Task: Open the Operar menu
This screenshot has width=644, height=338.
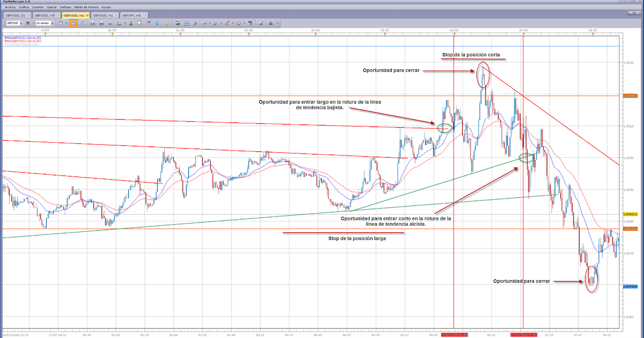Action: [x=52, y=7]
